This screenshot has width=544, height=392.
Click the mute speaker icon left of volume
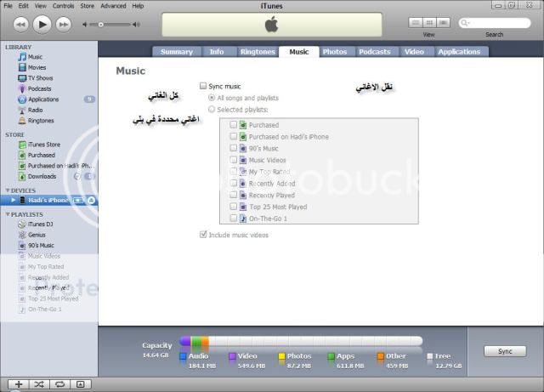click(84, 25)
